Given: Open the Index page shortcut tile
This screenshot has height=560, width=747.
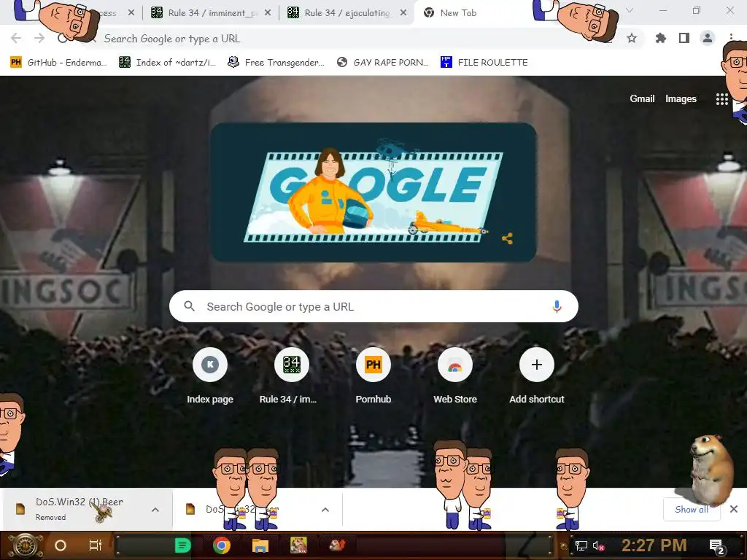Looking at the screenshot, I should pyautogui.click(x=210, y=376).
